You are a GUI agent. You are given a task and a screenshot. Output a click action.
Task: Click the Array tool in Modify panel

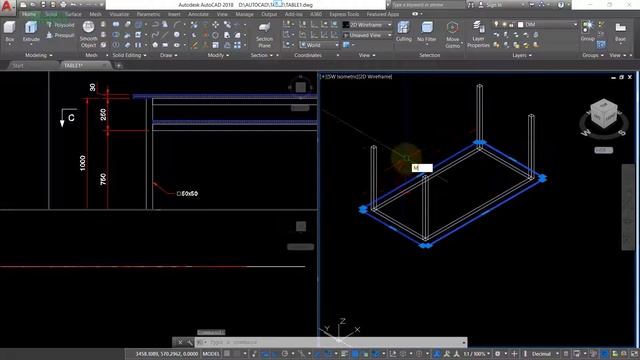pyautogui.click(x=237, y=45)
